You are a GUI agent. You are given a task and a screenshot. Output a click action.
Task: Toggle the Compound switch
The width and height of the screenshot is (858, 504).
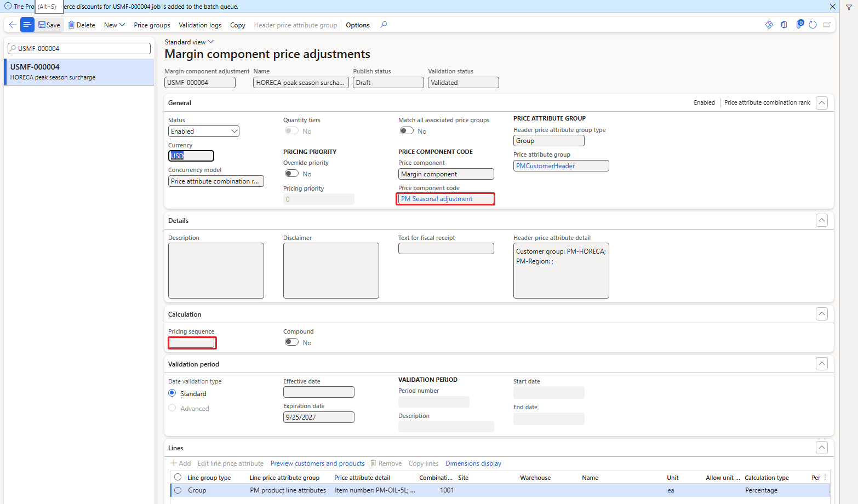pyautogui.click(x=291, y=342)
